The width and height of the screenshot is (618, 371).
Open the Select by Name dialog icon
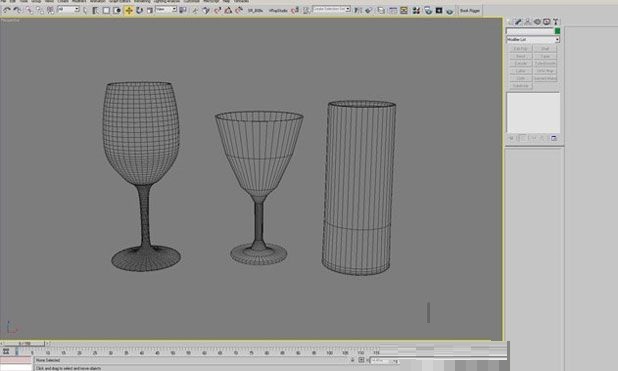(95, 10)
